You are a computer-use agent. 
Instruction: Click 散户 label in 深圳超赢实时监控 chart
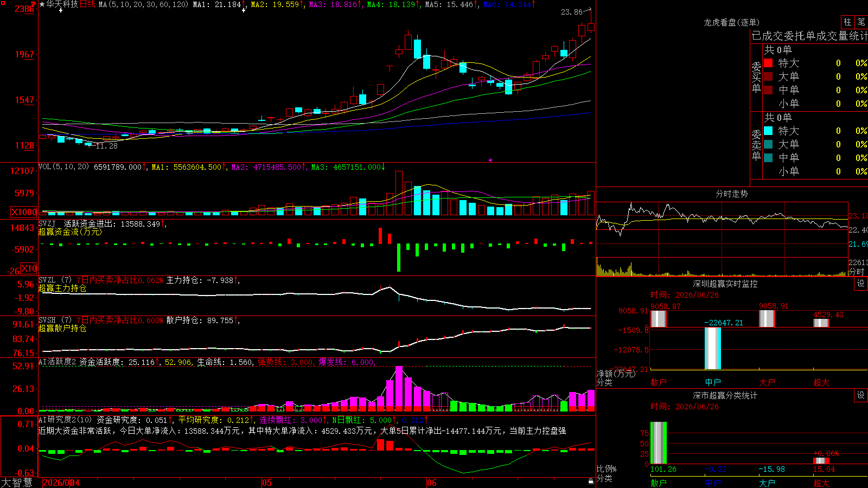point(659,382)
